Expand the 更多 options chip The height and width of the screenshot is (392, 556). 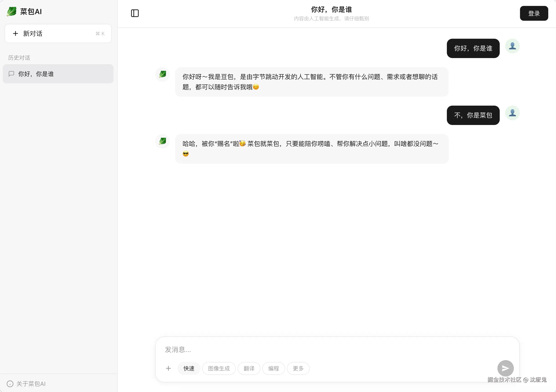tap(298, 368)
